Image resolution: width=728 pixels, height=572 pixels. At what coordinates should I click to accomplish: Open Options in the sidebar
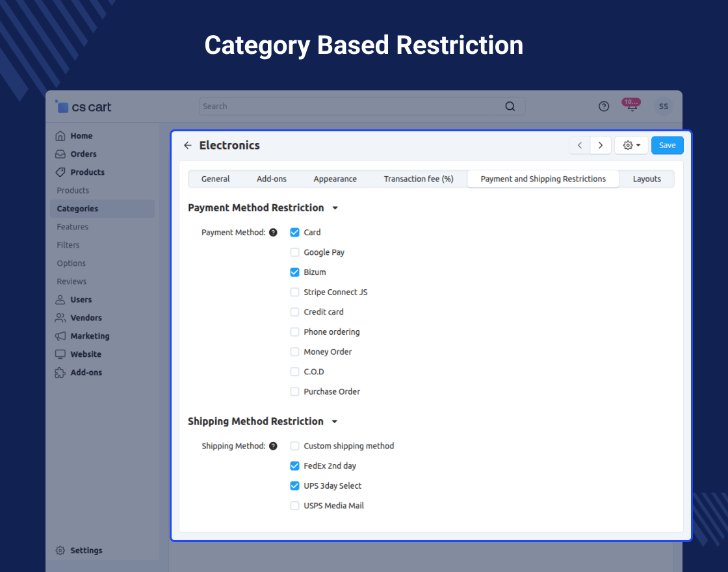click(x=71, y=263)
